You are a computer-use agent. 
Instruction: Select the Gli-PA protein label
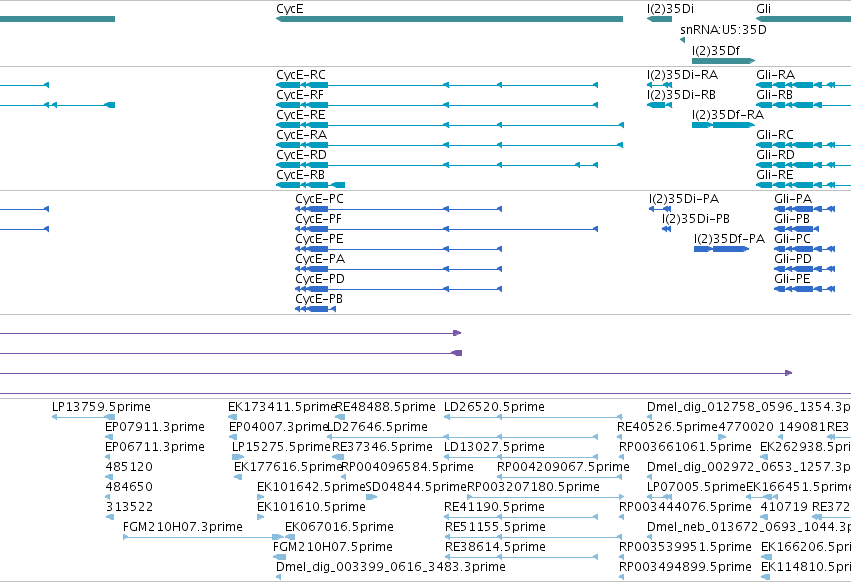click(x=793, y=199)
